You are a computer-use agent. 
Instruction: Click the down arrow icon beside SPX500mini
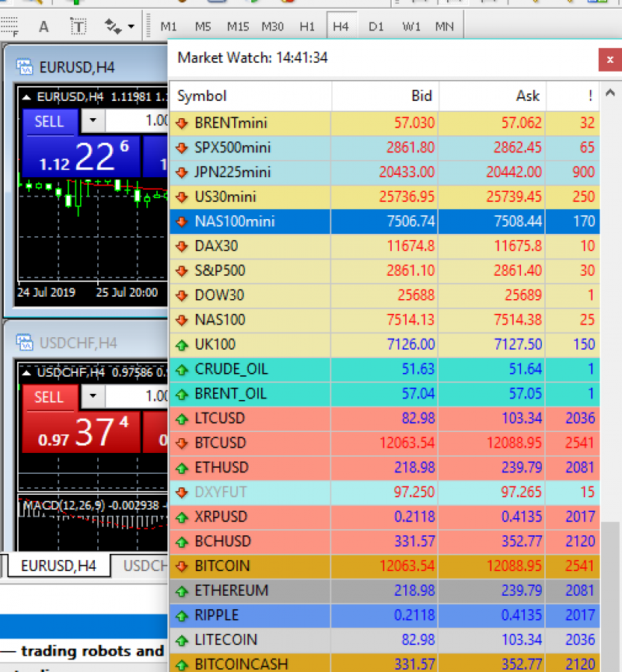click(x=182, y=148)
